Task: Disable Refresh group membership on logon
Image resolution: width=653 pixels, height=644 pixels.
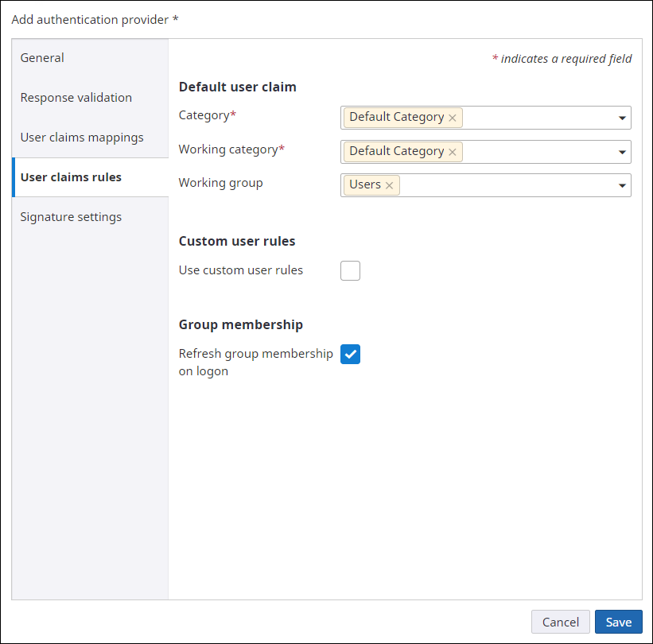Action: point(350,354)
